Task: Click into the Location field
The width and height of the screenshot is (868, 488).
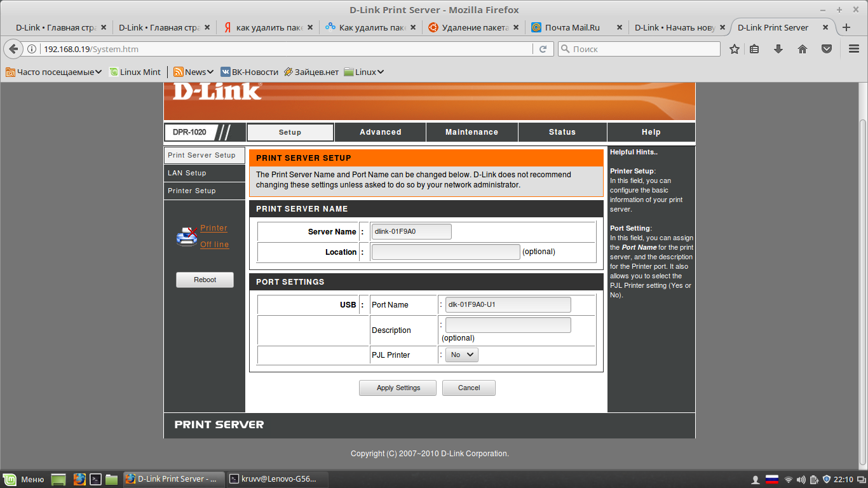Action: (x=446, y=252)
